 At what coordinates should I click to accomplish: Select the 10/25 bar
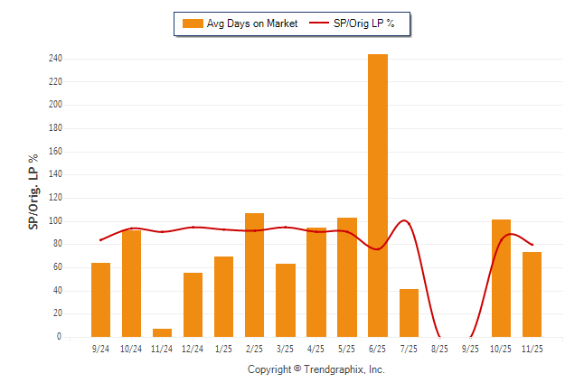(x=501, y=278)
